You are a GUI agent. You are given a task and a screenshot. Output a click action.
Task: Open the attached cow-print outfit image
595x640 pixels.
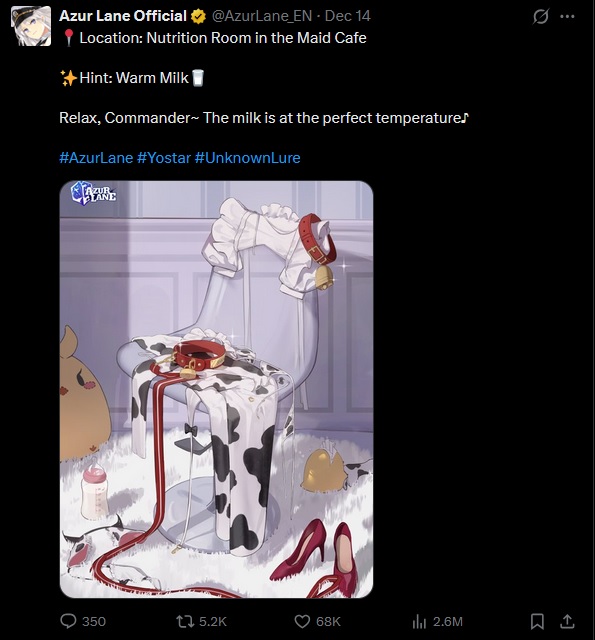(216, 389)
